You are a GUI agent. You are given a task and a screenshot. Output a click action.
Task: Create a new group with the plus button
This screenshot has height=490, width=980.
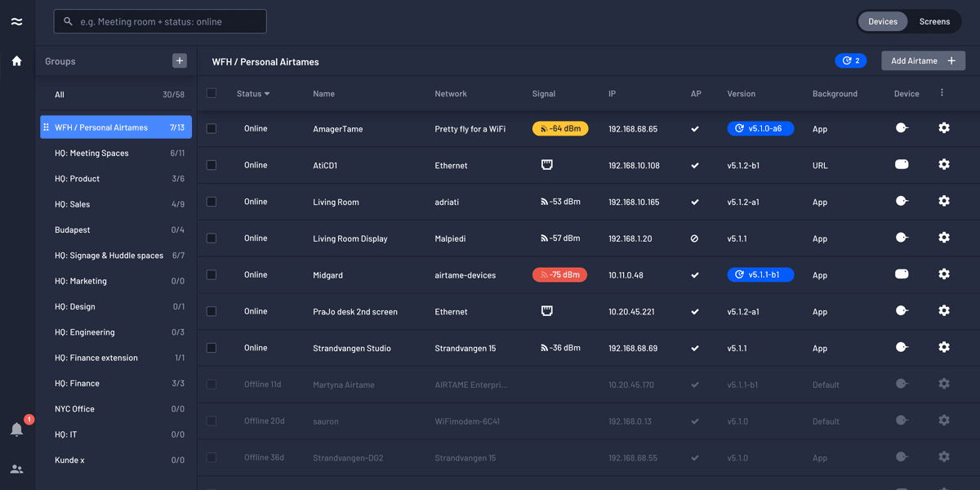click(179, 61)
